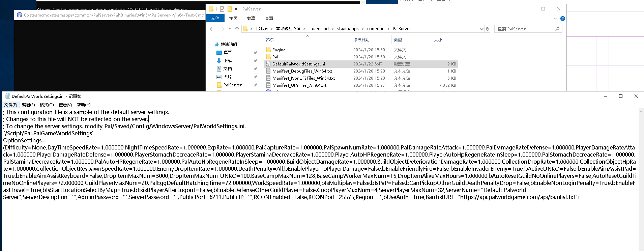Open 快速访问 in the navigation pane
The height and width of the screenshot is (251, 644).
(x=229, y=45)
